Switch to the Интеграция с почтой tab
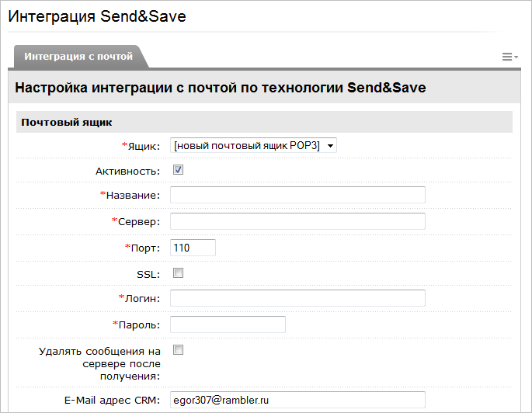Image resolution: width=532 pixels, height=413 pixels. coord(78,57)
